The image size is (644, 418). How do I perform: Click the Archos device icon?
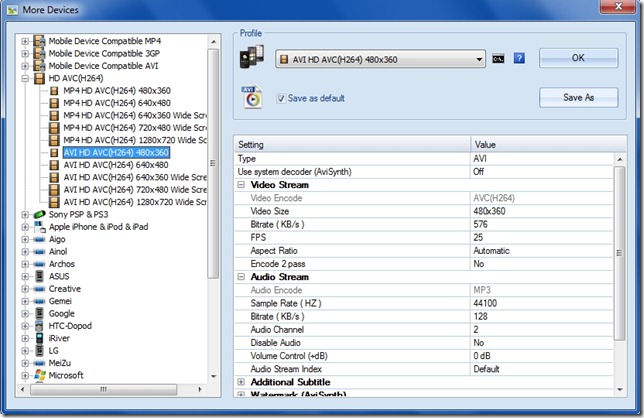(x=39, y=264)
